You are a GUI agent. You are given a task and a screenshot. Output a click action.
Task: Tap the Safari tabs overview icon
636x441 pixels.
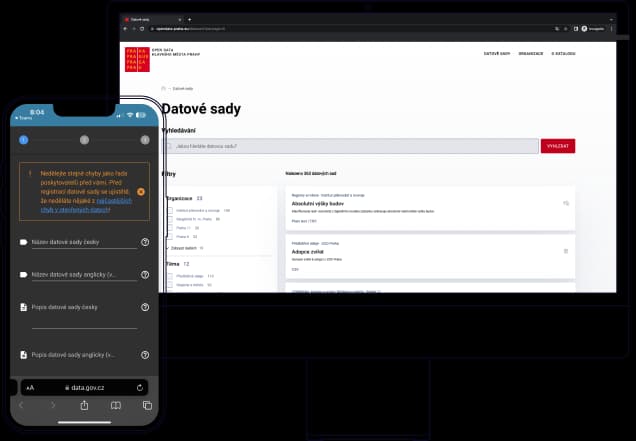click(x=147, y=405)
